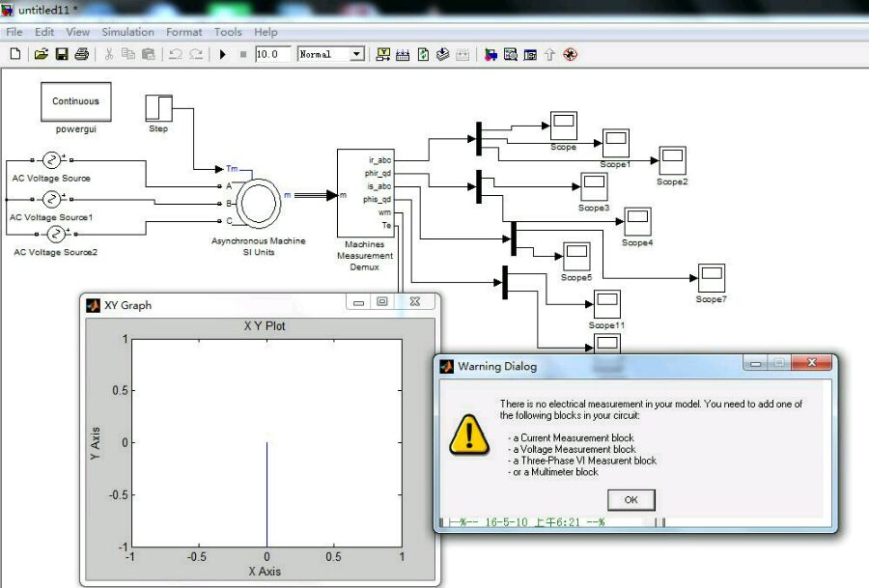The image size is (869, 588).
Task: Create a new model with toolbar icon
Action: point(15,54)
